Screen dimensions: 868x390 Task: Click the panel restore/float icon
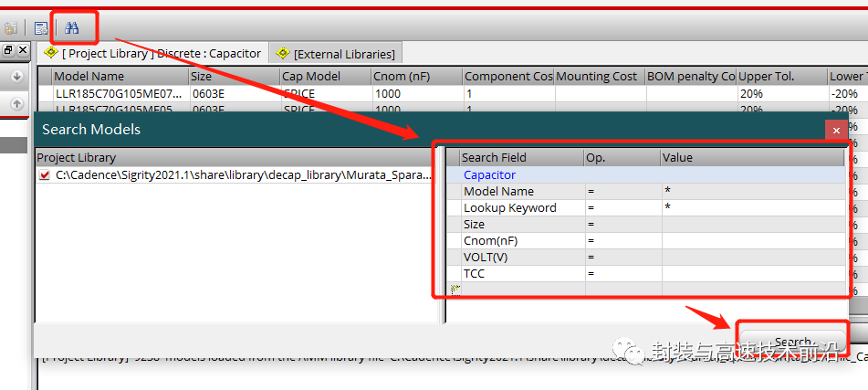tap(8, 50)
